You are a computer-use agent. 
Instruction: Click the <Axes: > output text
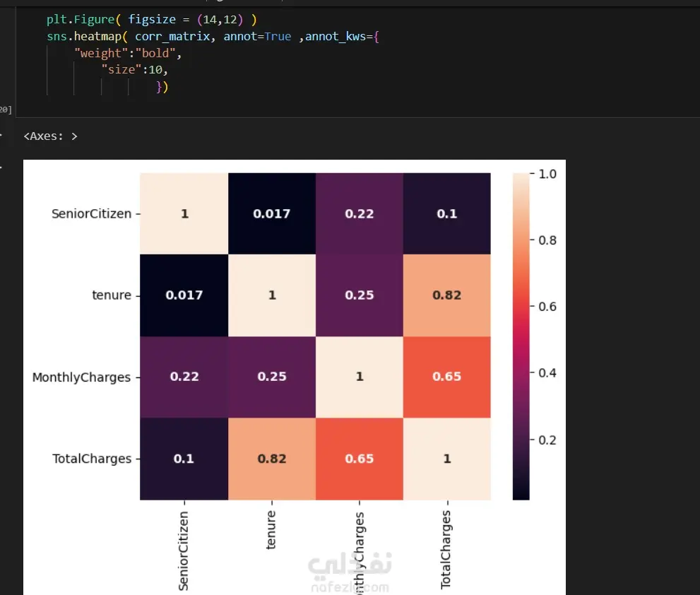tap(50, 136)
